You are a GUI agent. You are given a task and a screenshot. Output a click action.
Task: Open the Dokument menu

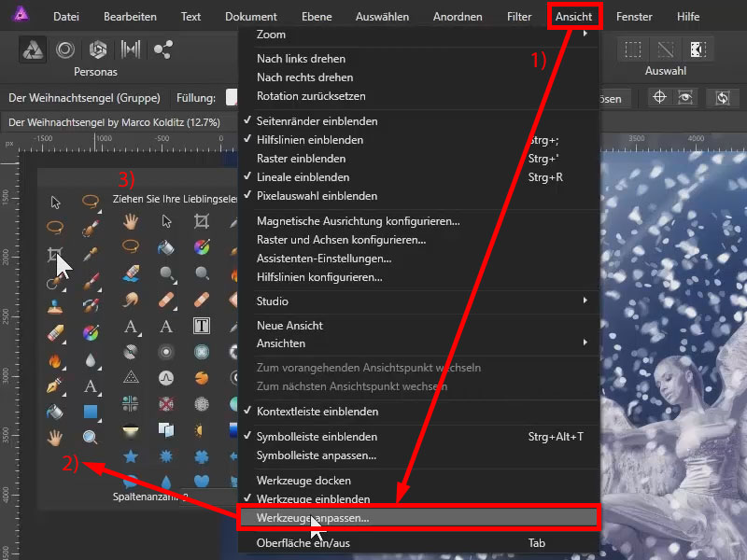pos(251,16)
